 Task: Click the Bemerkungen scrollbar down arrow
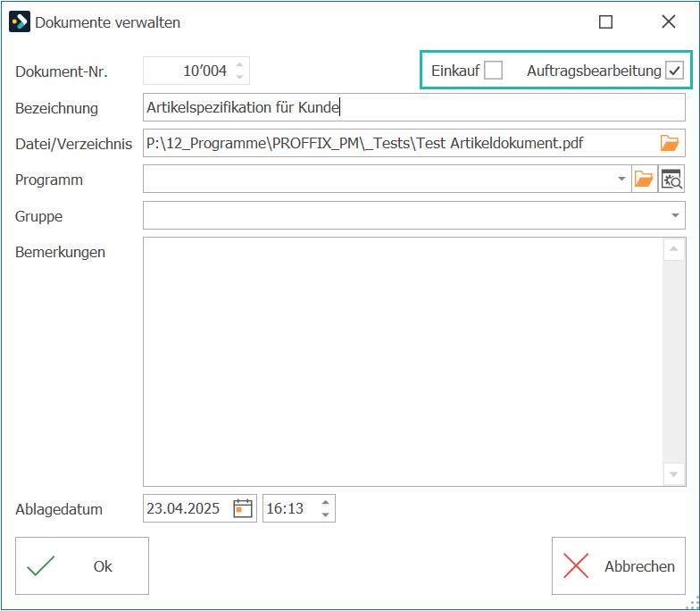point(673,473)
